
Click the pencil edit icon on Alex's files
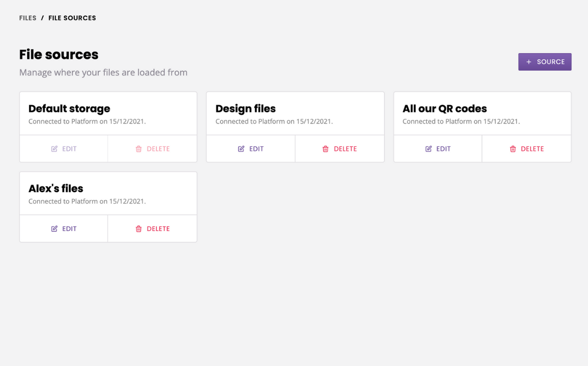click(55, 229)
